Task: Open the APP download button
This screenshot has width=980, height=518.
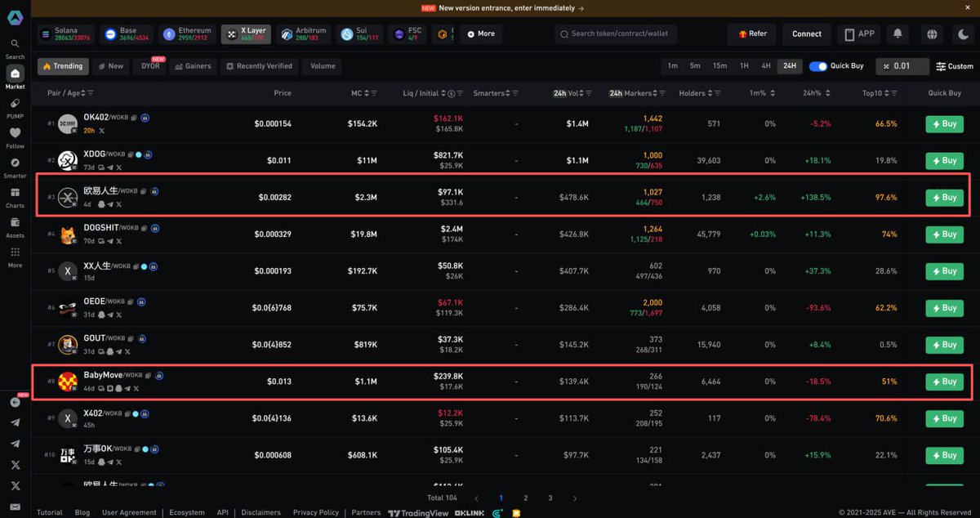Action: point(859,34)
